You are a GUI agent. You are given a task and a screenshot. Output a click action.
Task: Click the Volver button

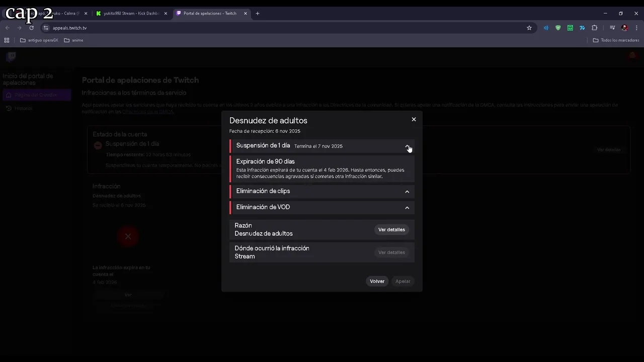click(x=377, y=282)
